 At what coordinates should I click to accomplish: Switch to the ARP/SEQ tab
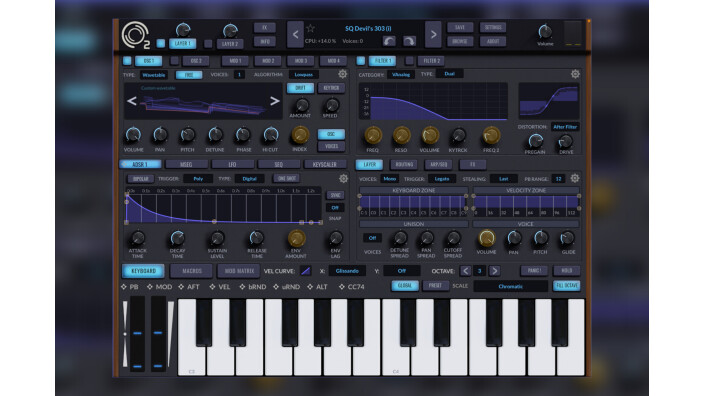pos(439,164)
